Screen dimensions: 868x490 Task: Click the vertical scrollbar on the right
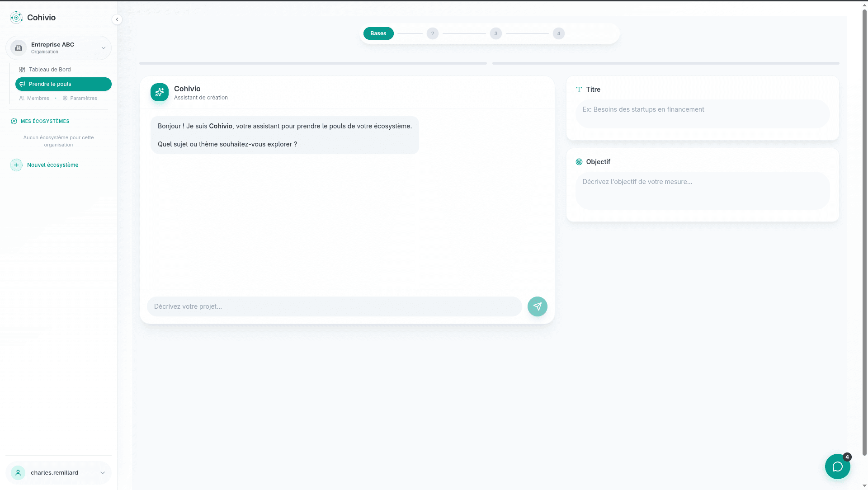tap(864, 244)
